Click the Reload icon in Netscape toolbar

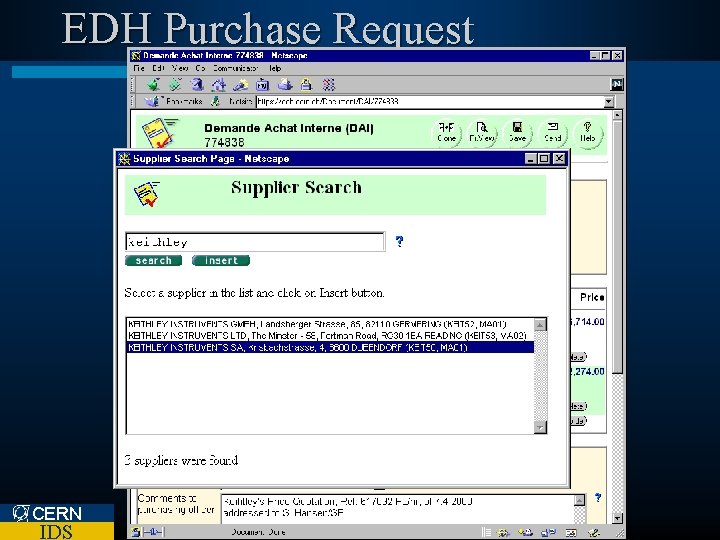tap(197, 84)
